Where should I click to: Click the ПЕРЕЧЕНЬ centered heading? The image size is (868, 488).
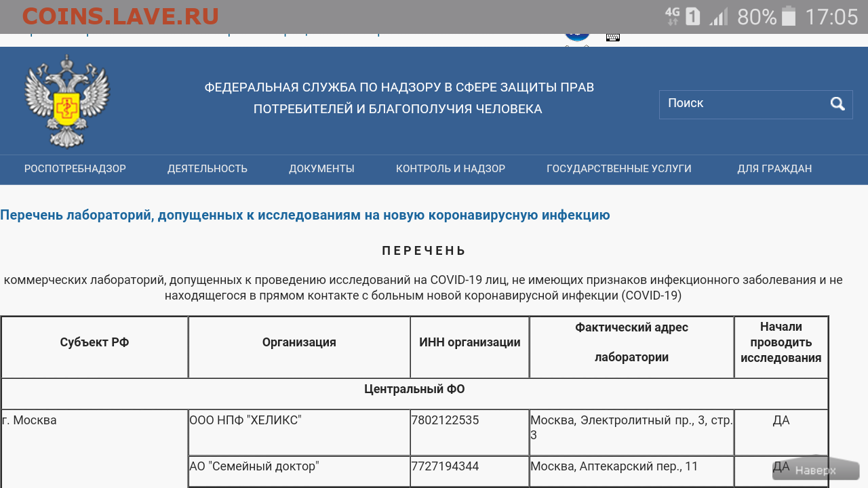pyautogui.click(x=424, y=251)
